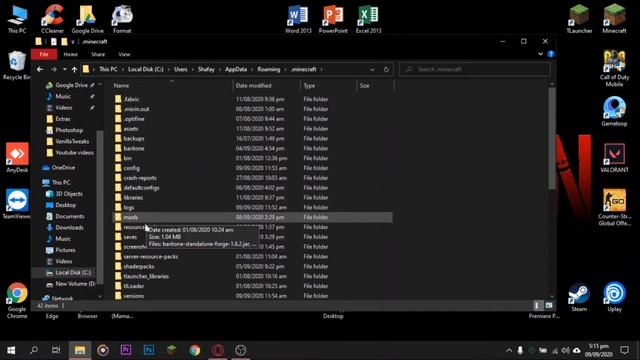Open TeamViewer desktop shortcut
Viewport: 640px width, 360px height.
[17, 204]
